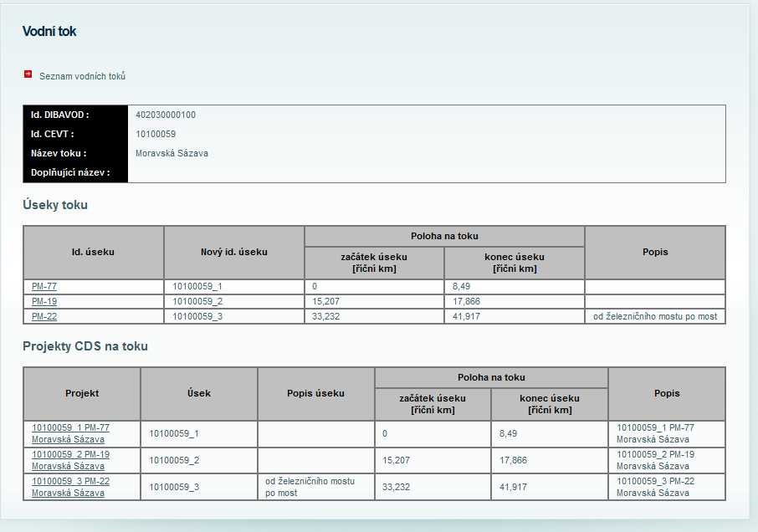Click the Projekt column header
This screenshot has height=532, width=758.
click(x=82, y=393)
